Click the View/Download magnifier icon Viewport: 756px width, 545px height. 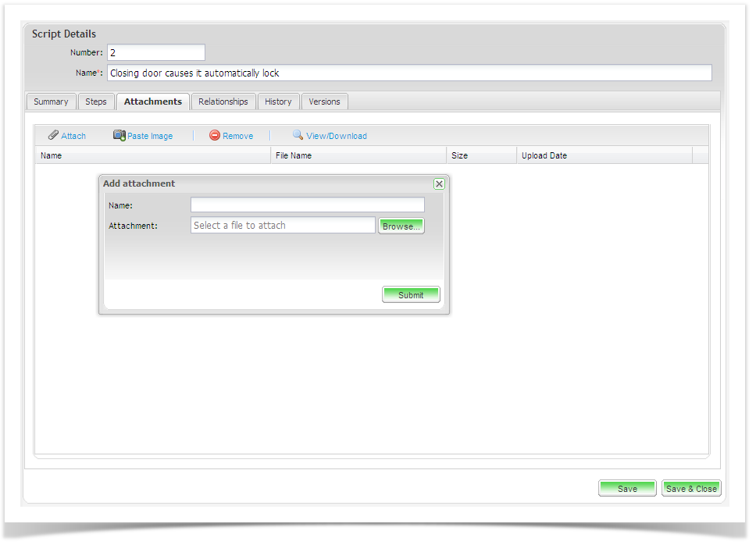[298, 135]
